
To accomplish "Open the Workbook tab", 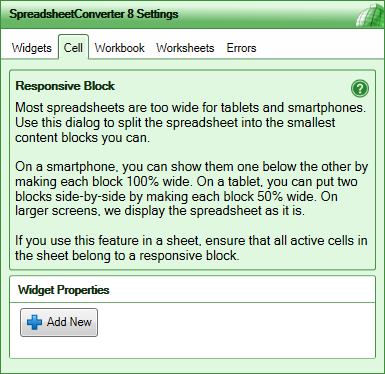I will pyautogui.click(x=119, y=48).
